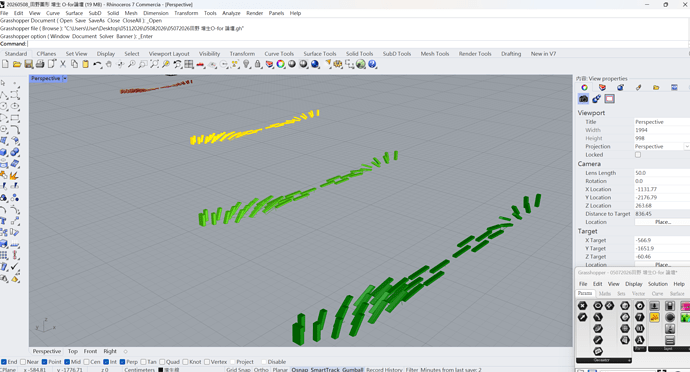Click the Zoom Extents icon
The height and width of the screenshot is (372, 690).
pyautogui.click(x=154, y=64)
